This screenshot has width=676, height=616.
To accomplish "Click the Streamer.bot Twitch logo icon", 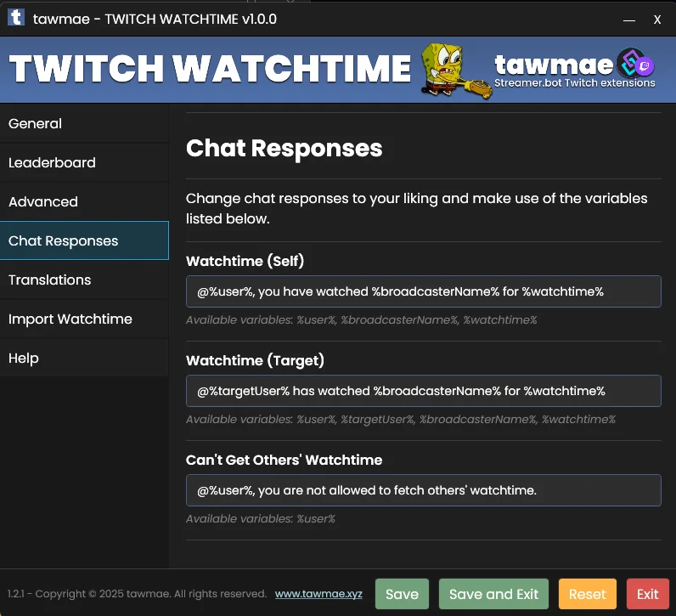I will [x=635, y=64].
